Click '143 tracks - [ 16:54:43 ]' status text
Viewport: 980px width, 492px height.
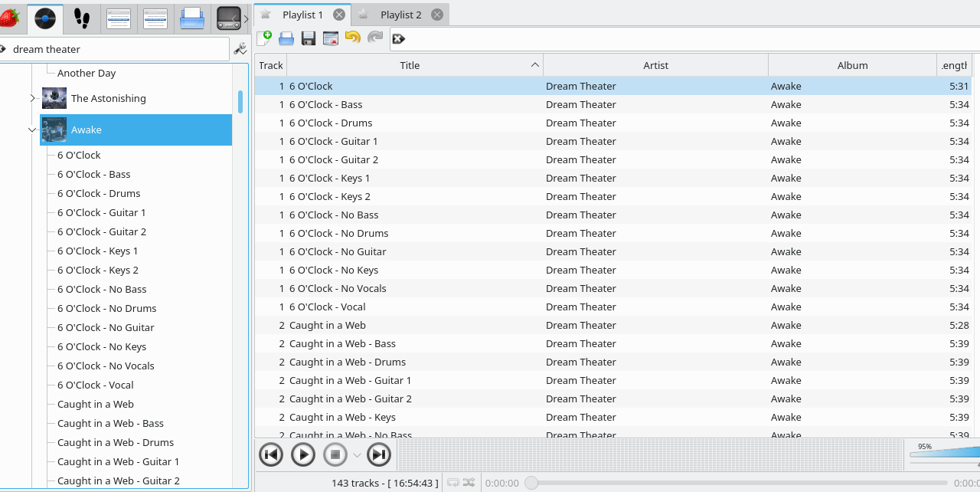pos(385,483)
